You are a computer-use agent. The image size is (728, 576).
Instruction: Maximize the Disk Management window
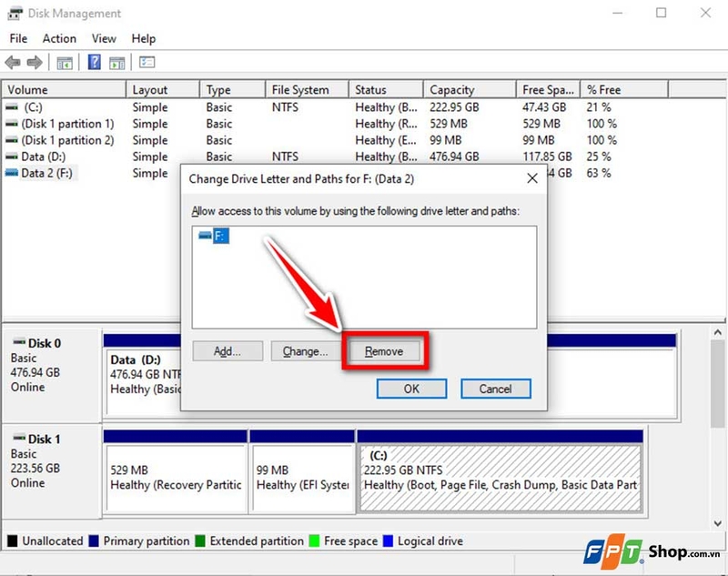tap(662, 13)
